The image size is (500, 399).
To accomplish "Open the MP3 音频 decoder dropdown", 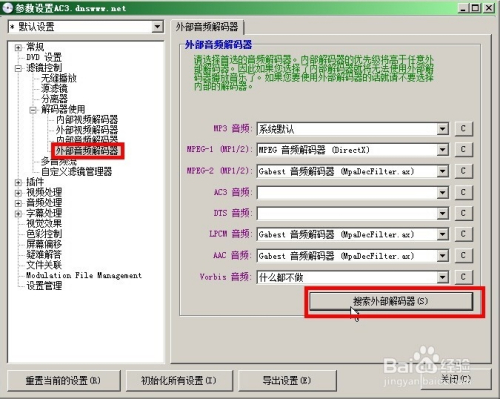I will coord(442,129).
